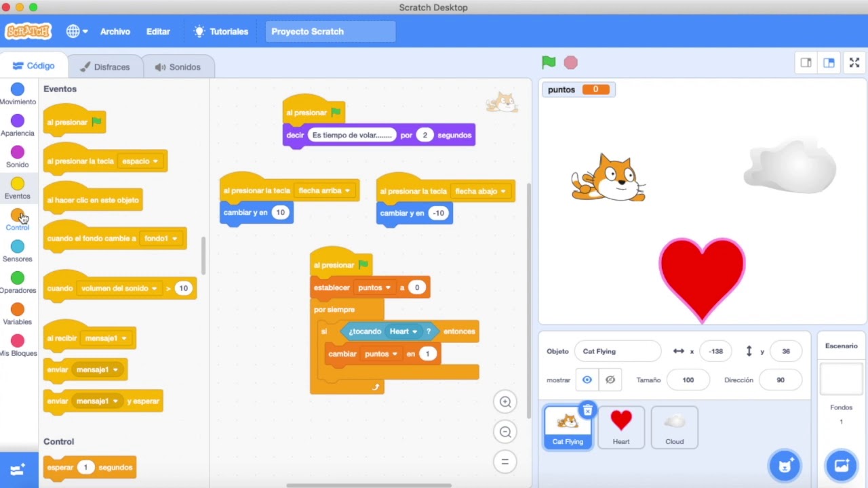The width and height of the screenshot is (868, 488).
Task: Delete the Cat Flying sprite
Action: (x=588, y=410)
